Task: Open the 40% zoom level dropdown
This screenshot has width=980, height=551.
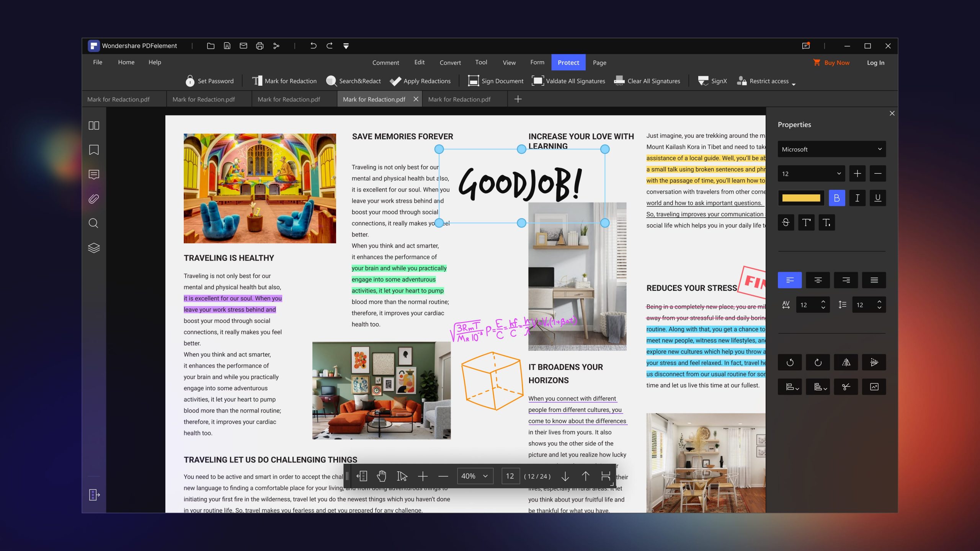Action: coord(475,476)
